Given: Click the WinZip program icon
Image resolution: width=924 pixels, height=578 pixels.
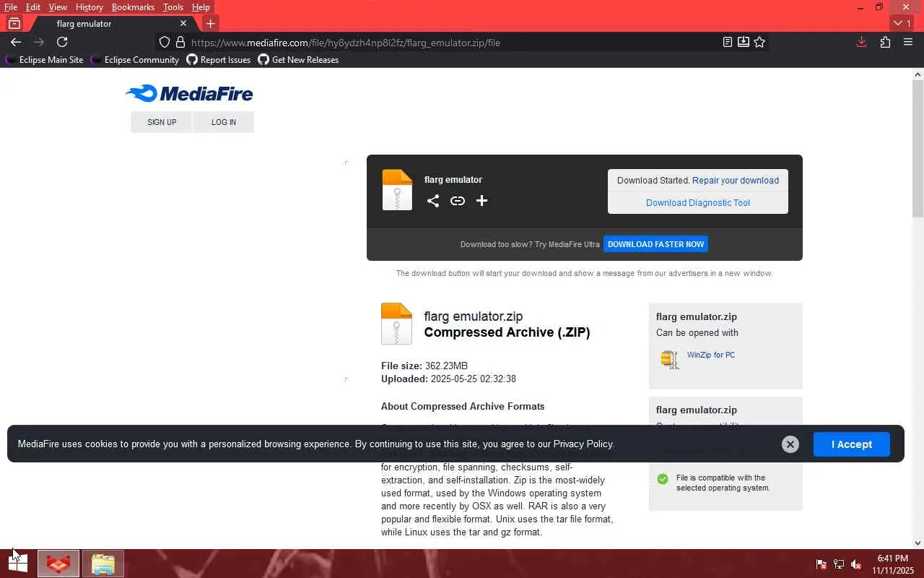Looking at the screenshot, I should [x=670, y=359].
